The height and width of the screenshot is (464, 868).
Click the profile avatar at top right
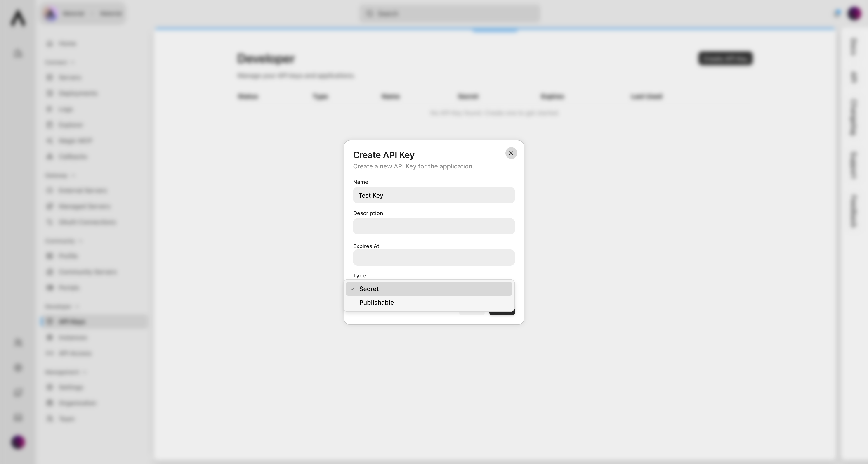click(x=854, y=13)
